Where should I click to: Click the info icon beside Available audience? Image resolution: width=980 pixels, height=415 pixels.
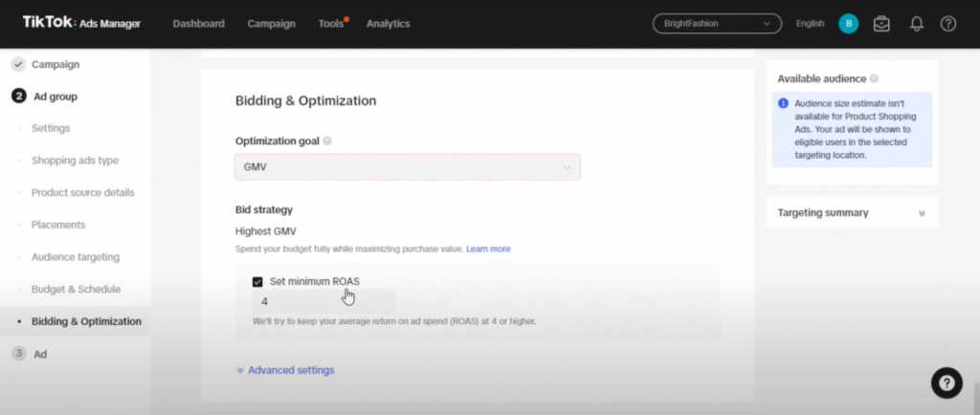pyautogui.click(x=875, y=78)
